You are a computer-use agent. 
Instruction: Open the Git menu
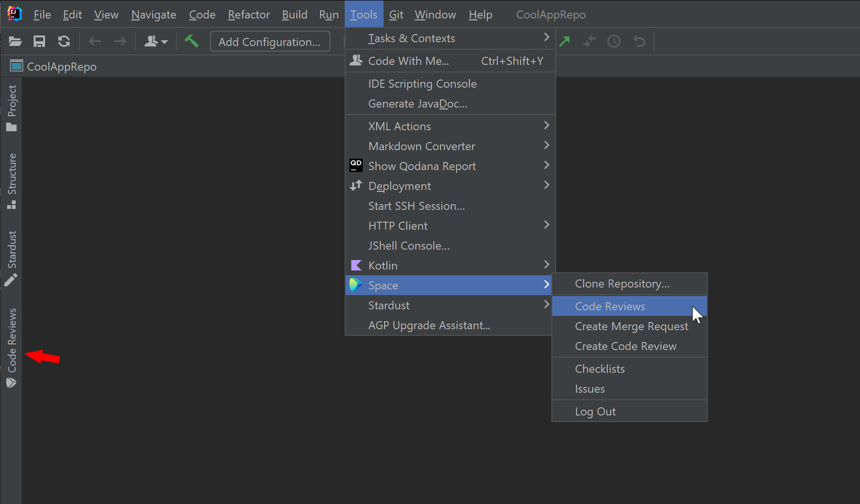click(396, 14)
